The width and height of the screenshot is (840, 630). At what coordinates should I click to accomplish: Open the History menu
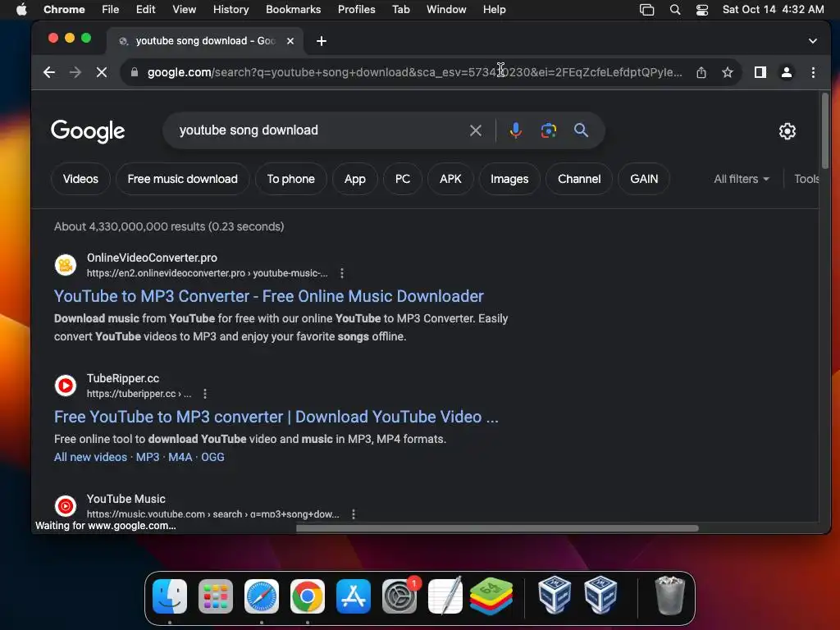pos(231,10)
